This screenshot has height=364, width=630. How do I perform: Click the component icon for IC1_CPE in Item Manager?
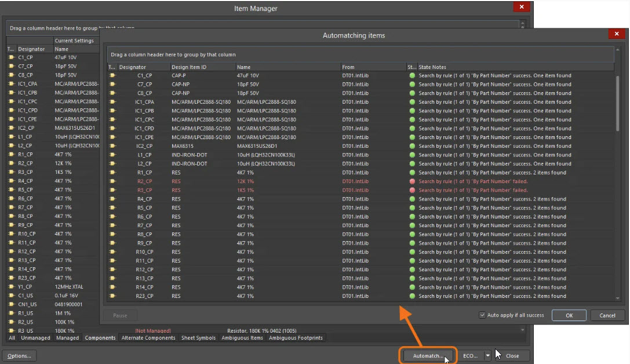(12, 119)
